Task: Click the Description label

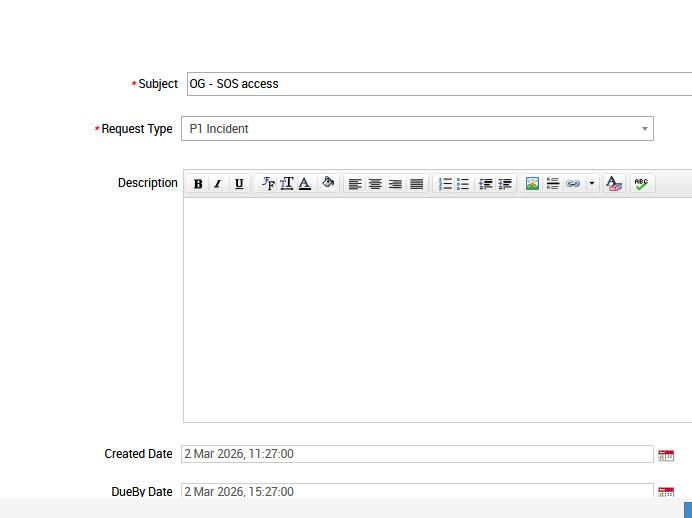Action: 147,183
